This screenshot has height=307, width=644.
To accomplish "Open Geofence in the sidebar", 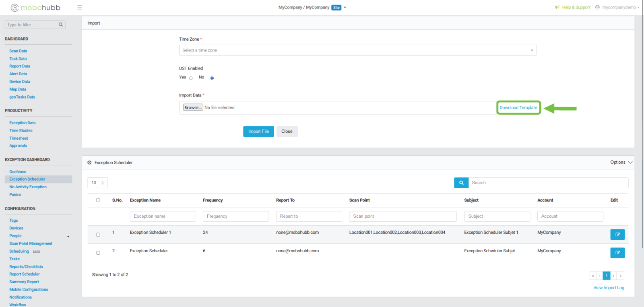I will pyautogui.click(x=18, y=172).
